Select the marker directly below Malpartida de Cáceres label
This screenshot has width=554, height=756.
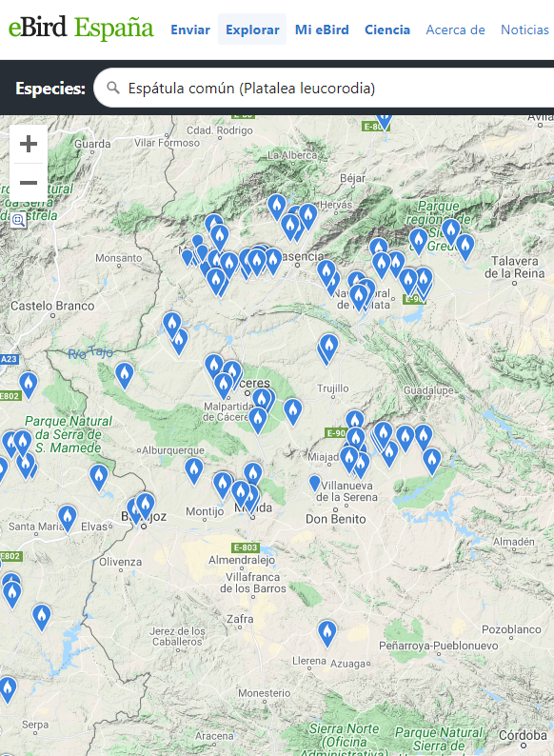257,420
